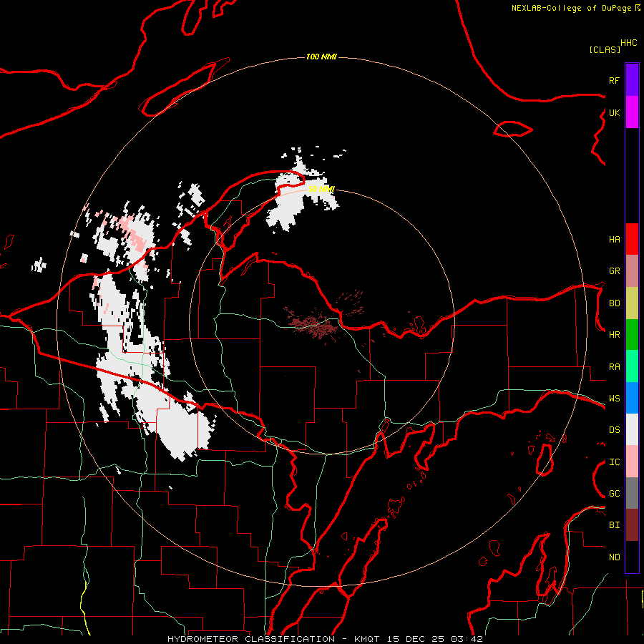Pick the RA light green swatch
Screen dimensions: 644x644
pyautogui.click(x=632, y=366)
